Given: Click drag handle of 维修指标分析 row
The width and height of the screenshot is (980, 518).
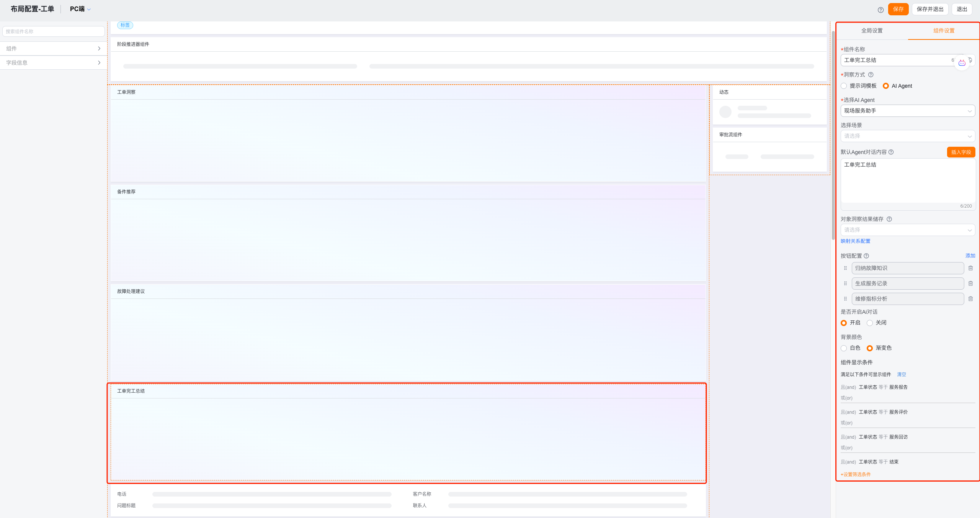Looking at the screenshot, I should pos(845,299).
